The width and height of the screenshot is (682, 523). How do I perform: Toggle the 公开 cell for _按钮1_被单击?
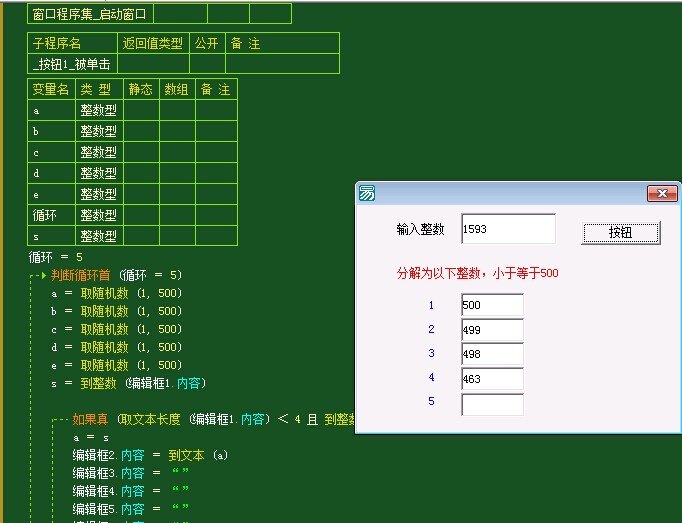207,64
